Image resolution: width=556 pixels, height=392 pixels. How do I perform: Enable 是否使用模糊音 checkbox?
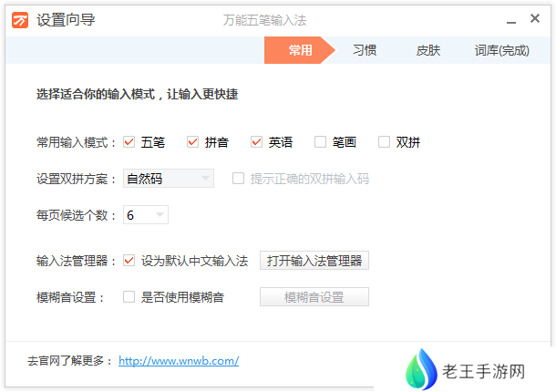point(129,297)
